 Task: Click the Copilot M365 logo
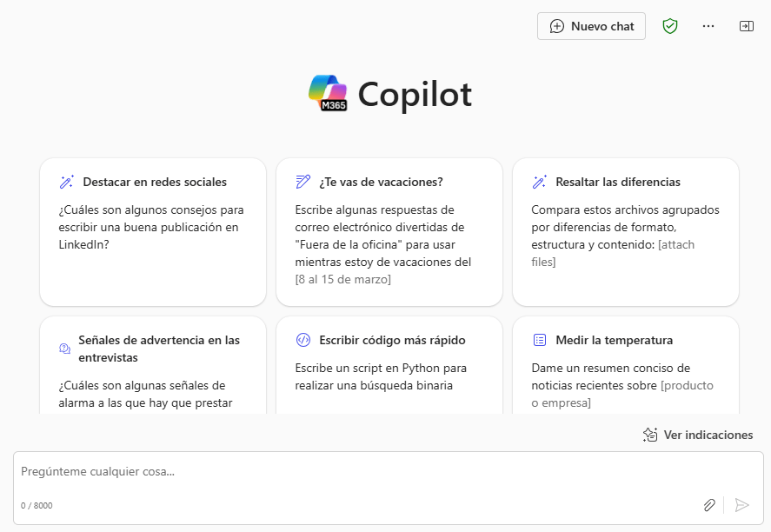click(x=328, y=93)
